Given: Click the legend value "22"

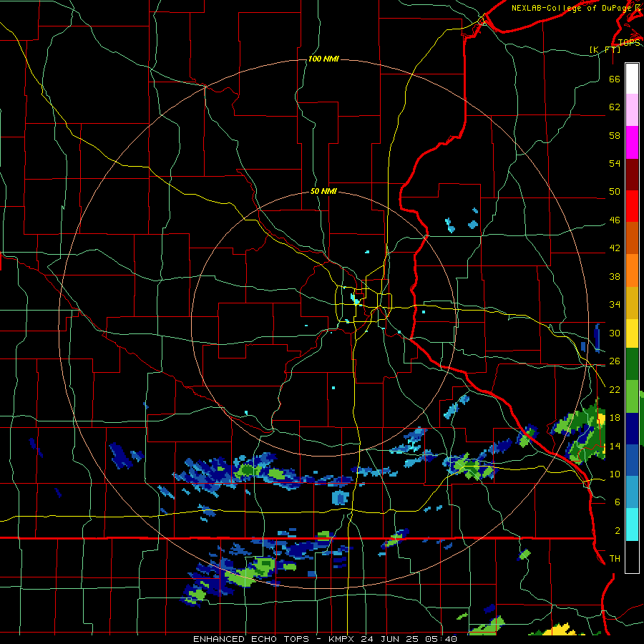Looking at the screenshot, I should [615, 389].
